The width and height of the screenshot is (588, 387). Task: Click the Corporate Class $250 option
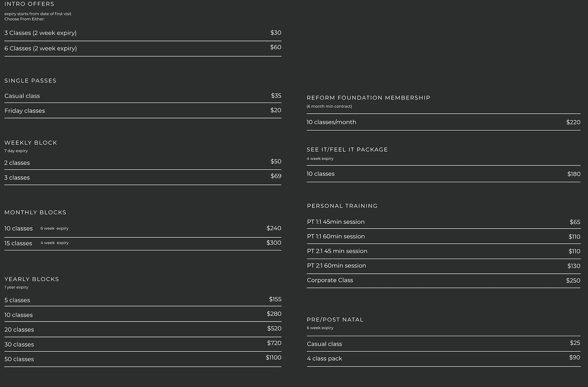click(443, 281)
